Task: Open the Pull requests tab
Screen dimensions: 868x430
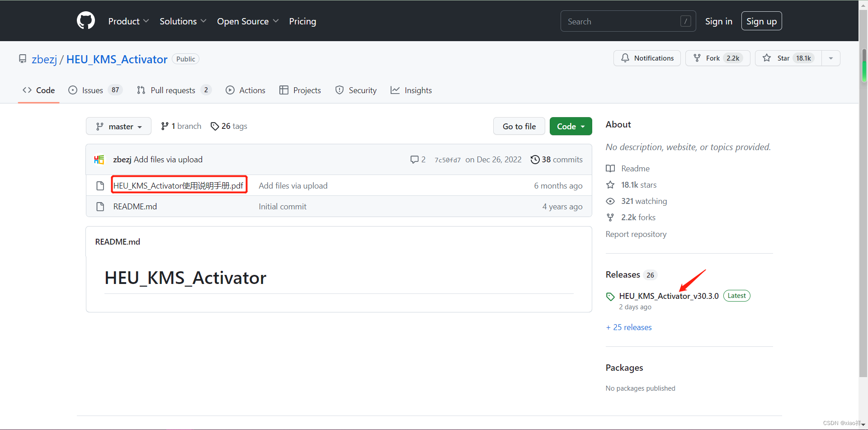Action: coord(174,90)
